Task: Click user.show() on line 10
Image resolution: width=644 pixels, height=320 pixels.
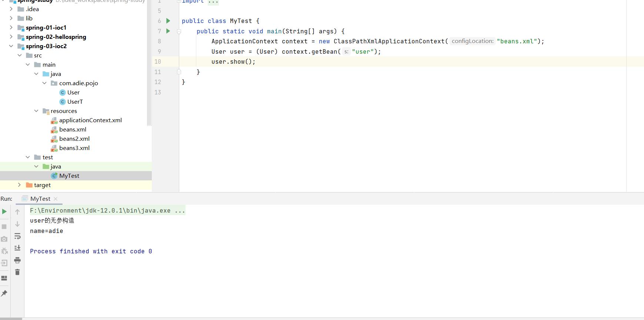Action: (x=233, y=61)
